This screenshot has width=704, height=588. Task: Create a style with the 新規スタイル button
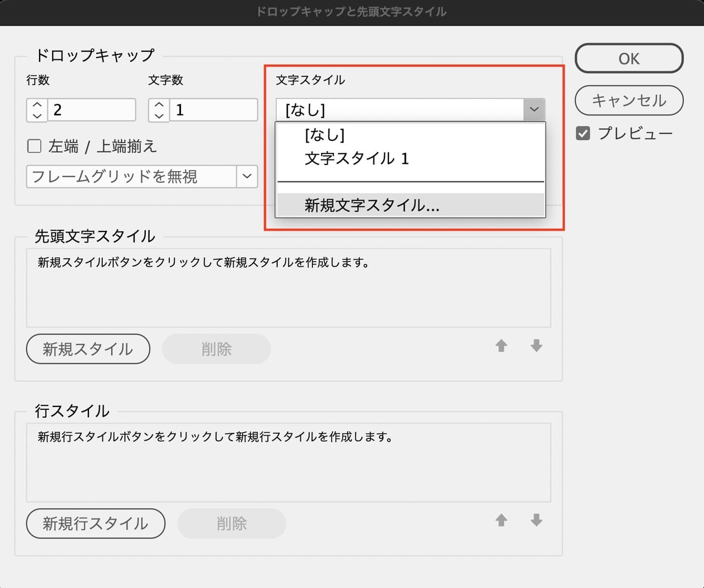[x=87, y=349]
